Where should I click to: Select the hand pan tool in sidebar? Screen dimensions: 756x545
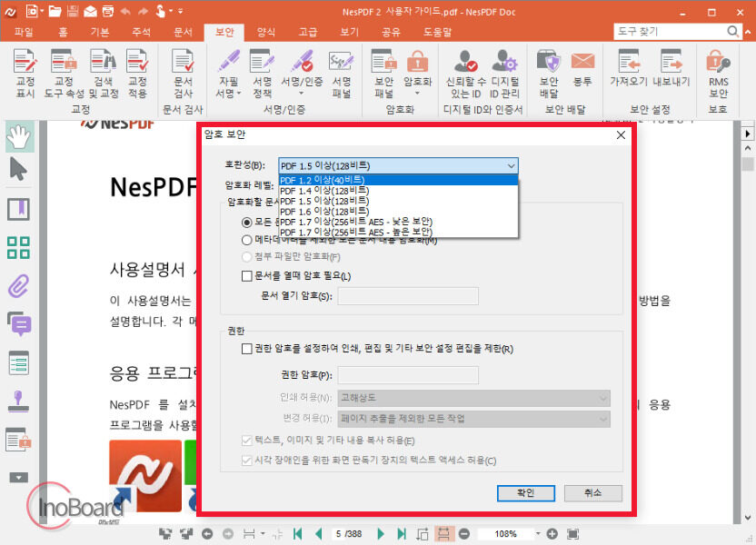coord(20,136)
